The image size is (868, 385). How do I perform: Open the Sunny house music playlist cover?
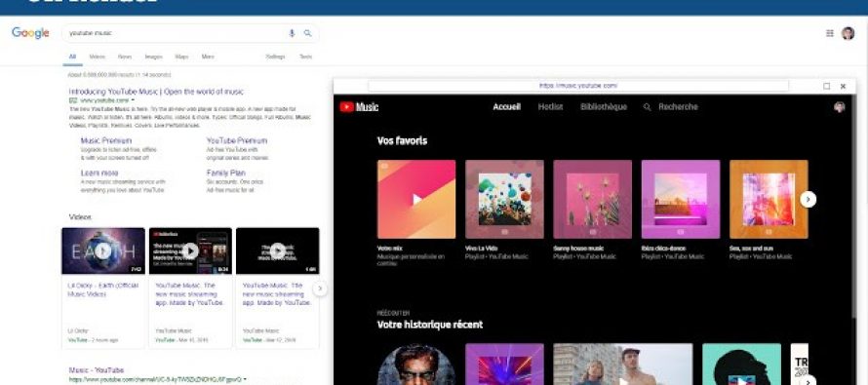[592, 199]
